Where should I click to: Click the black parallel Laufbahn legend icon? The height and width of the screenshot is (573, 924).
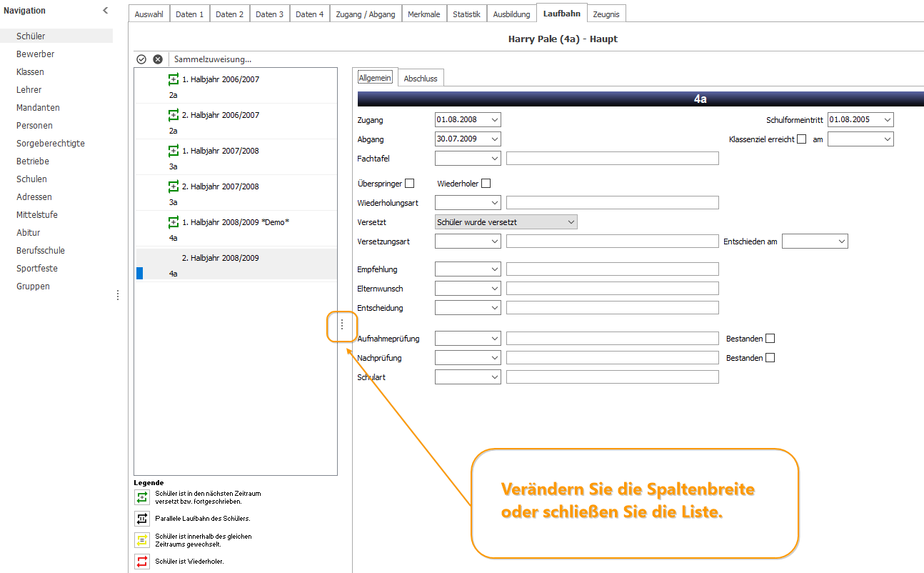point(141,518)
